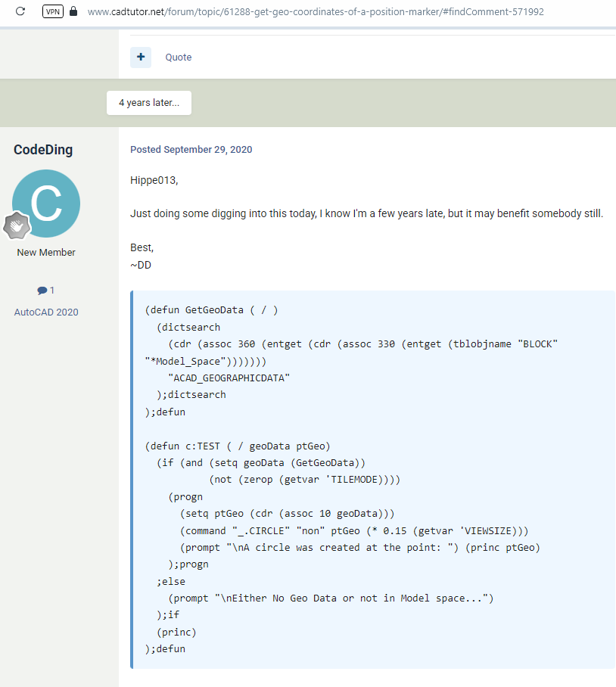
Task: Click the line 'Just doing some digging'
Action: coord(367,213)
